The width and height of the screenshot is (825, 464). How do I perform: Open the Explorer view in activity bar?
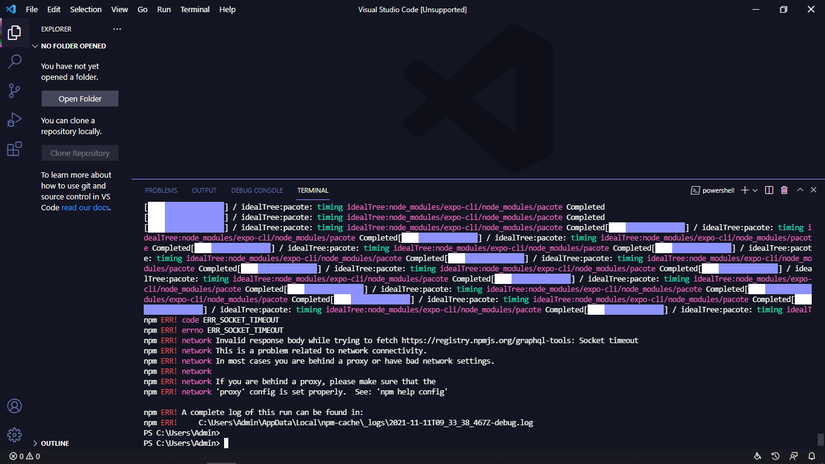coord(14,33)
